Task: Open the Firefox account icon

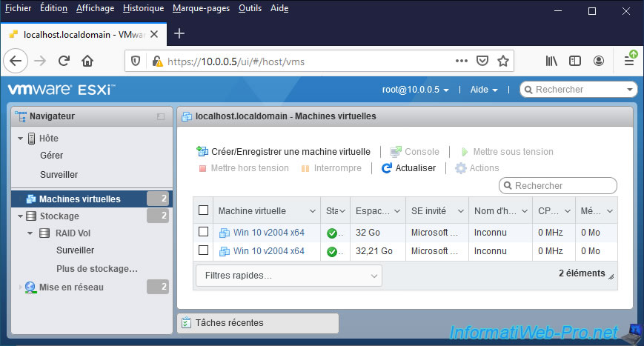Action: click(599, 61)
